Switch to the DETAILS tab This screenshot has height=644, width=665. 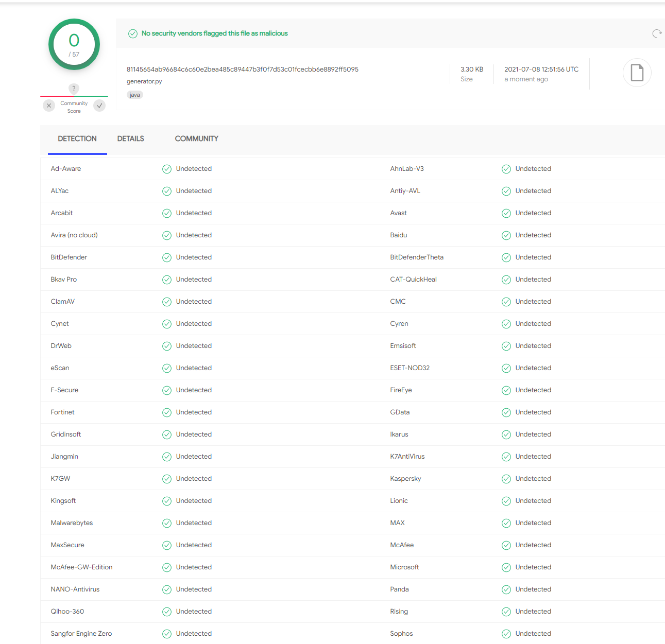click(x=130, y=138)
